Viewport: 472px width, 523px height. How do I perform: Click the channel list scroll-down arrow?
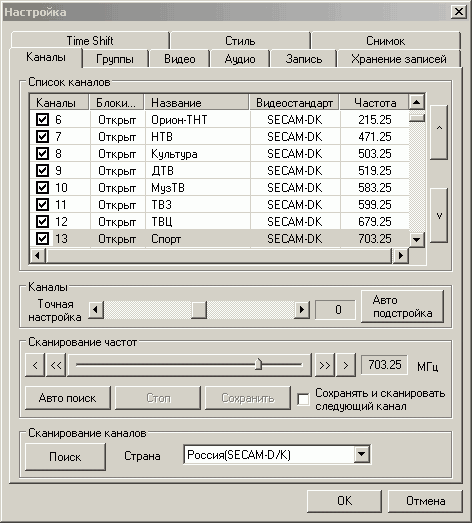pos(416,239)
